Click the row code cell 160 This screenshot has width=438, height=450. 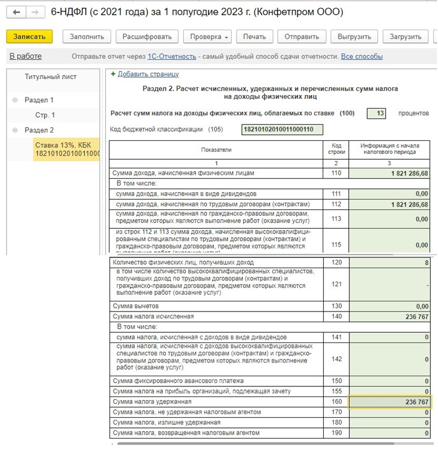tap(337, 402)
